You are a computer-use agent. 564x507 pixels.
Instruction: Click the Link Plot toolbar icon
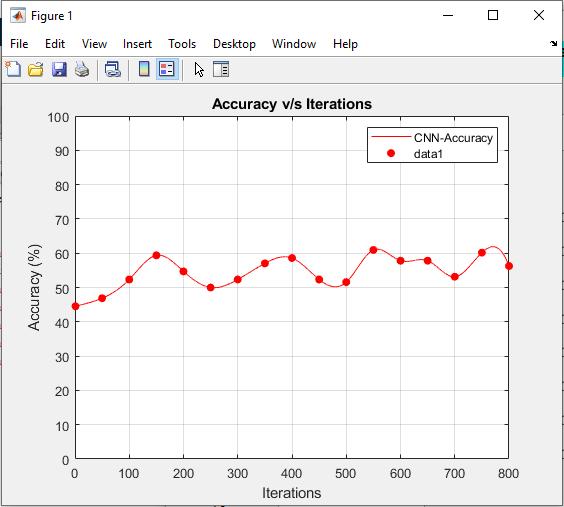[x=113, y=69]
